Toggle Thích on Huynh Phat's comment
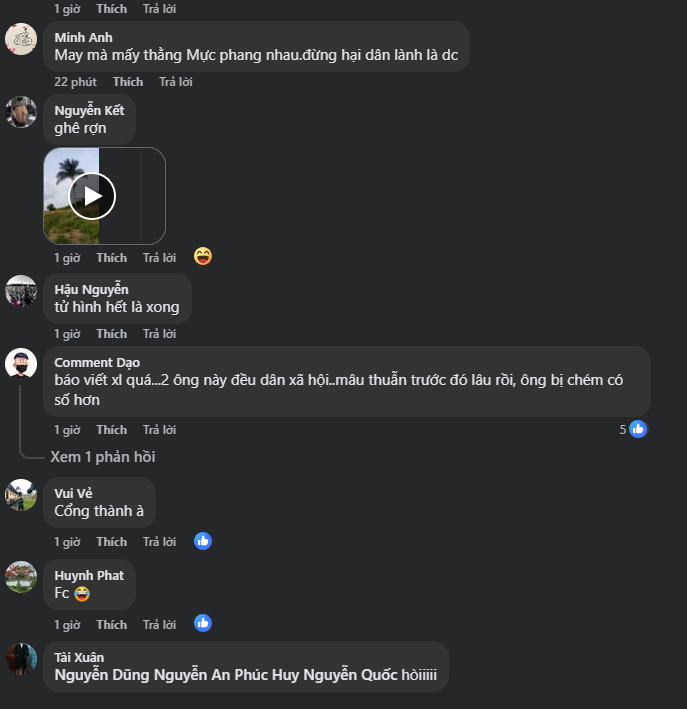The width and height of the screenshot is (687, 709). (112, 625)
